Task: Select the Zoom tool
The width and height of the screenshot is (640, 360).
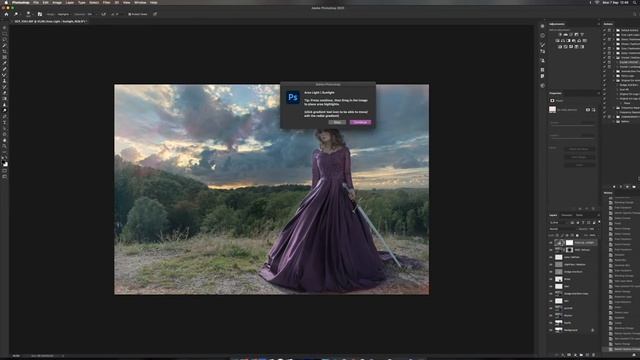Action: (4, 146)
